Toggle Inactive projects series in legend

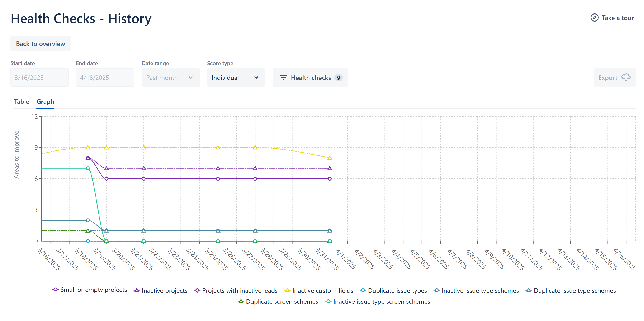click(x=164, y=290)
